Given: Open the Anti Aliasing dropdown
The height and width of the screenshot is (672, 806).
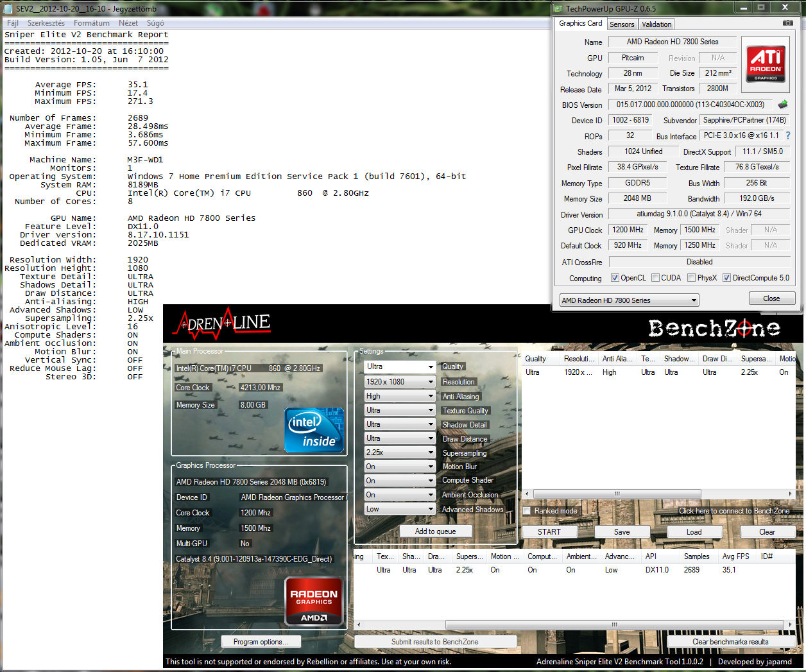Looking at the screenshot, I should point(400,396).
